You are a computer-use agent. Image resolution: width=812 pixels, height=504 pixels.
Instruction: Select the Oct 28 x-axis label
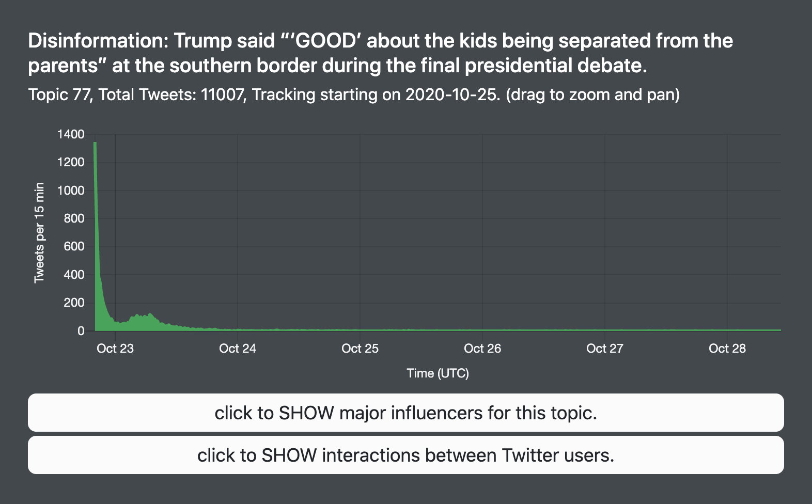(727, 349)
